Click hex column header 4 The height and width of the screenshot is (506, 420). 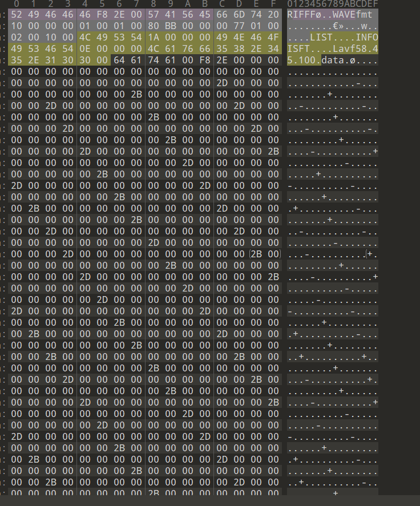(84, 4)
